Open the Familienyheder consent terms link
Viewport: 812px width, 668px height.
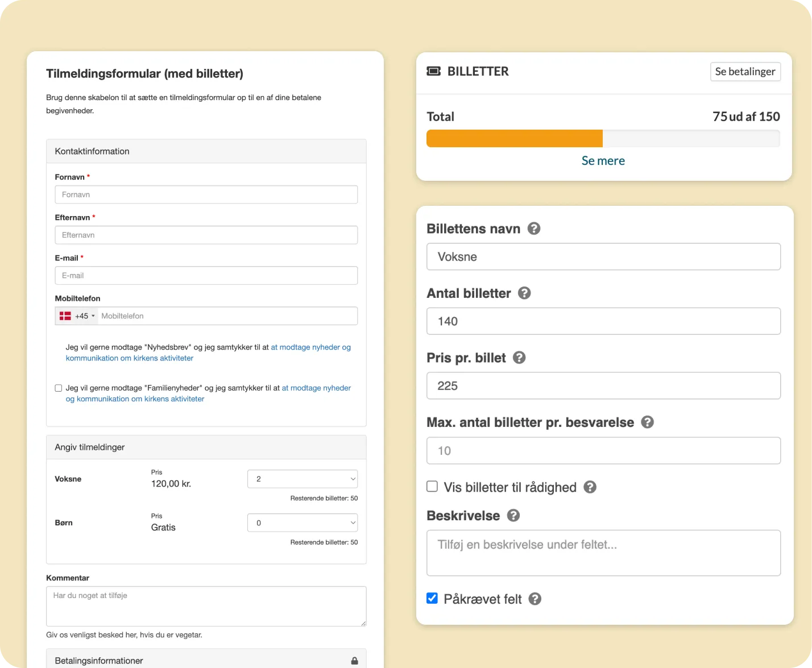point(208,393)
